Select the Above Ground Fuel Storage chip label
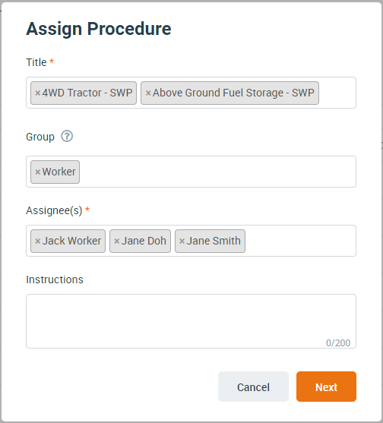 (233, 93)
